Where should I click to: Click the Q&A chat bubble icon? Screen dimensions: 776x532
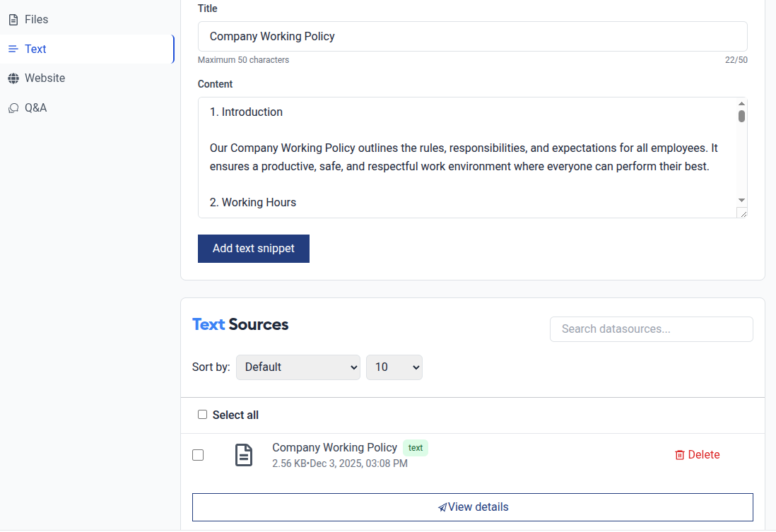[13, 108]
